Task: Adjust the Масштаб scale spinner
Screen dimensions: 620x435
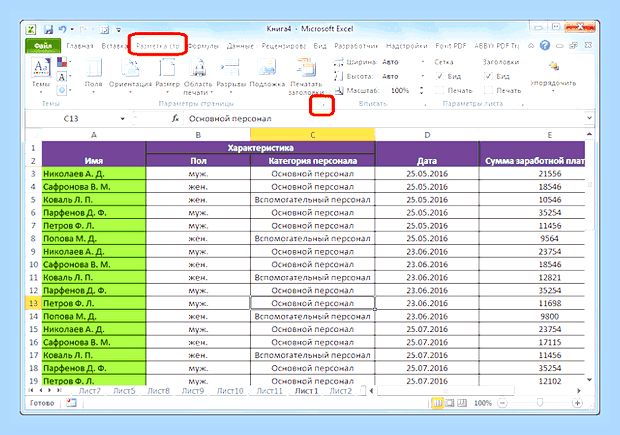Action: 422,90
